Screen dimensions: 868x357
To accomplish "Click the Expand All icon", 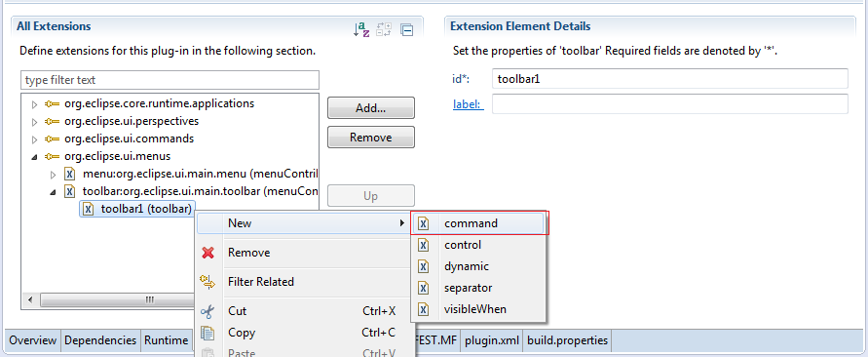I will pos(384,29).
